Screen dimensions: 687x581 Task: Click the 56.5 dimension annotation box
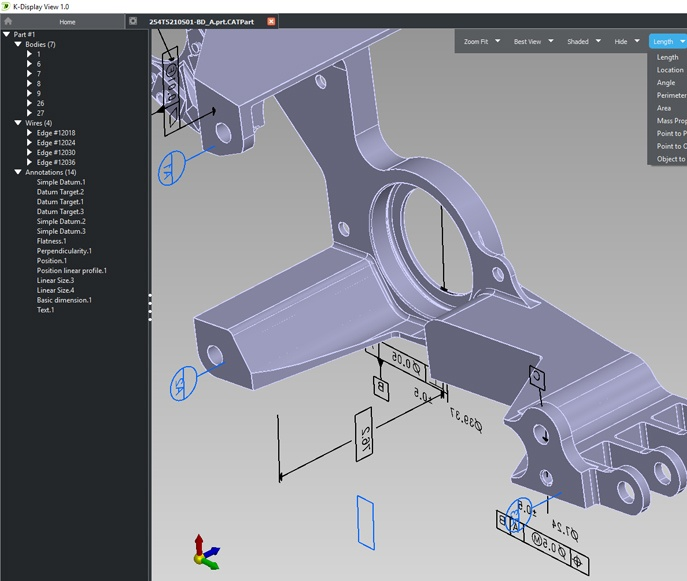coord(364,432)
